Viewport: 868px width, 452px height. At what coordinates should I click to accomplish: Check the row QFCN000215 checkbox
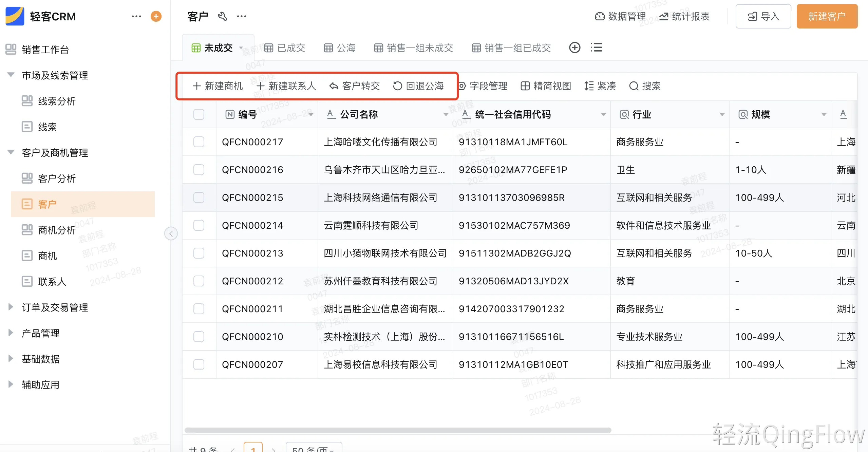199,197
